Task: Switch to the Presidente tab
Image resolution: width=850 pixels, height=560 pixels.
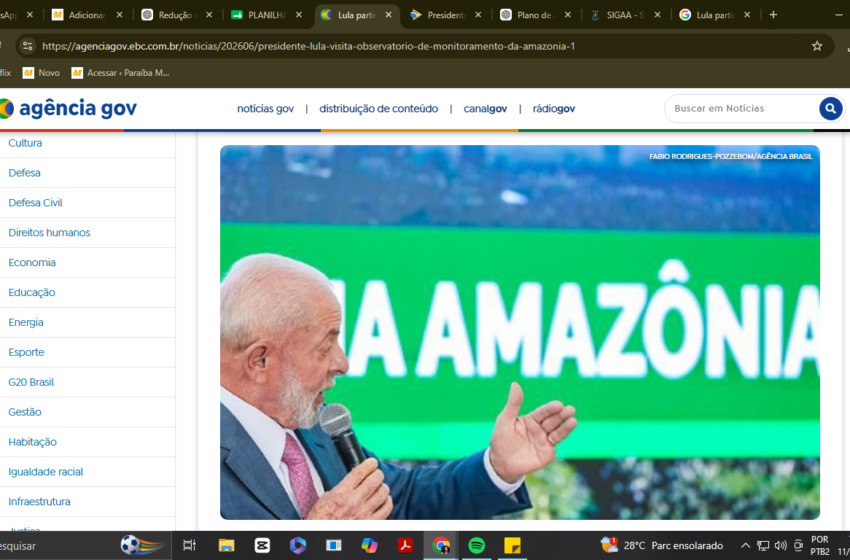Action: click(x=446, y=15)
